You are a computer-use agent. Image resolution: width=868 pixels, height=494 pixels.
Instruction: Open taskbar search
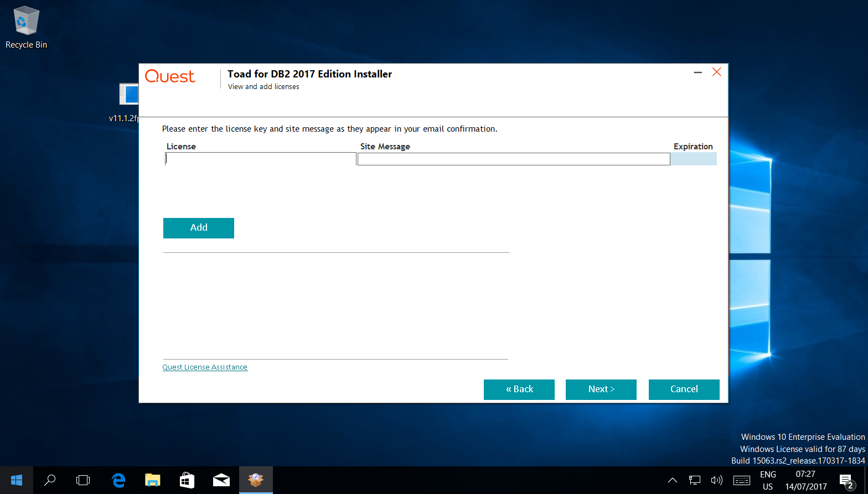pos(50,480)
